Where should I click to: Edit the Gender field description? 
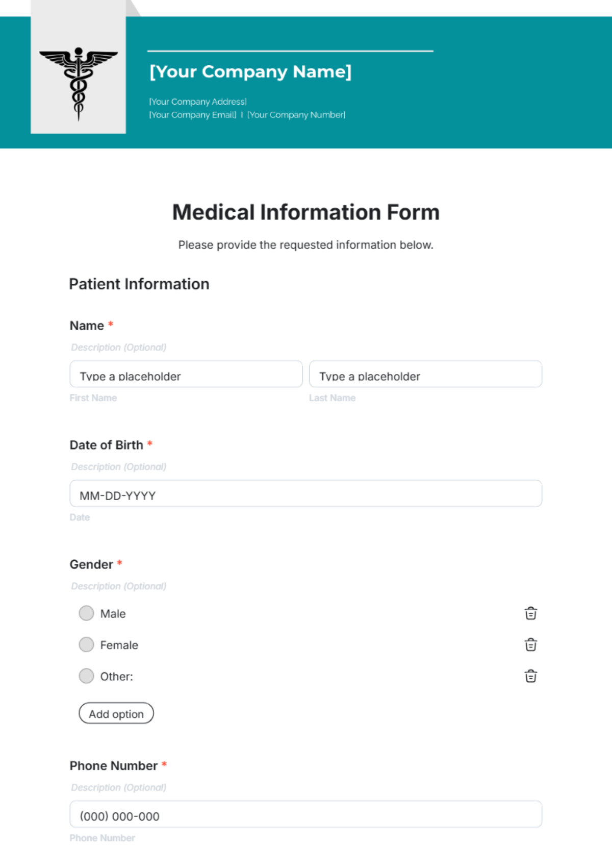(118, 586)
